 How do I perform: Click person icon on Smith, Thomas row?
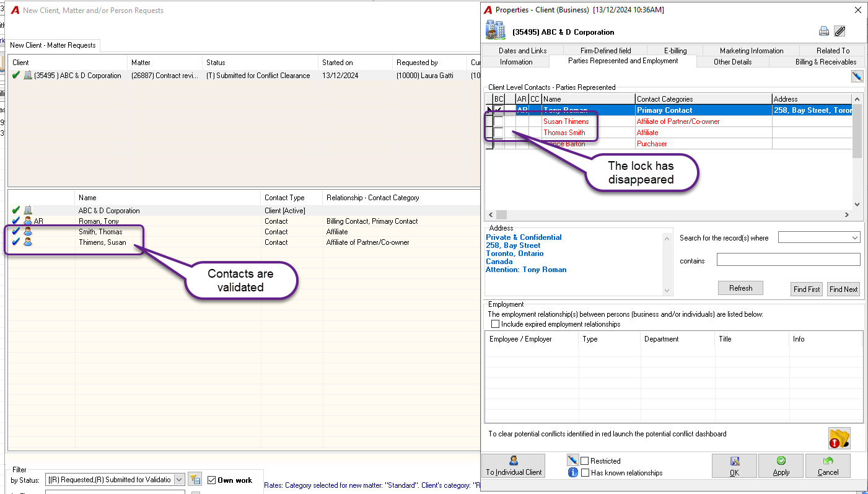[28, 232]
